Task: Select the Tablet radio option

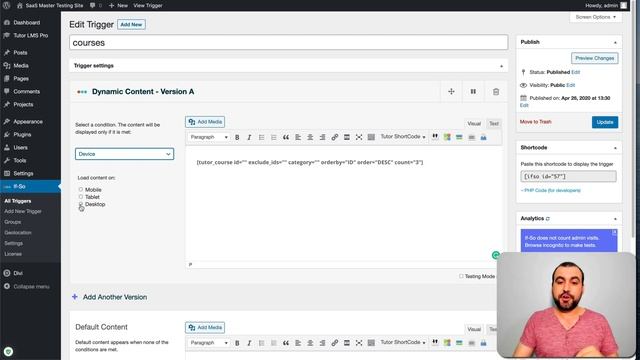Action: [x=81, y=197]
